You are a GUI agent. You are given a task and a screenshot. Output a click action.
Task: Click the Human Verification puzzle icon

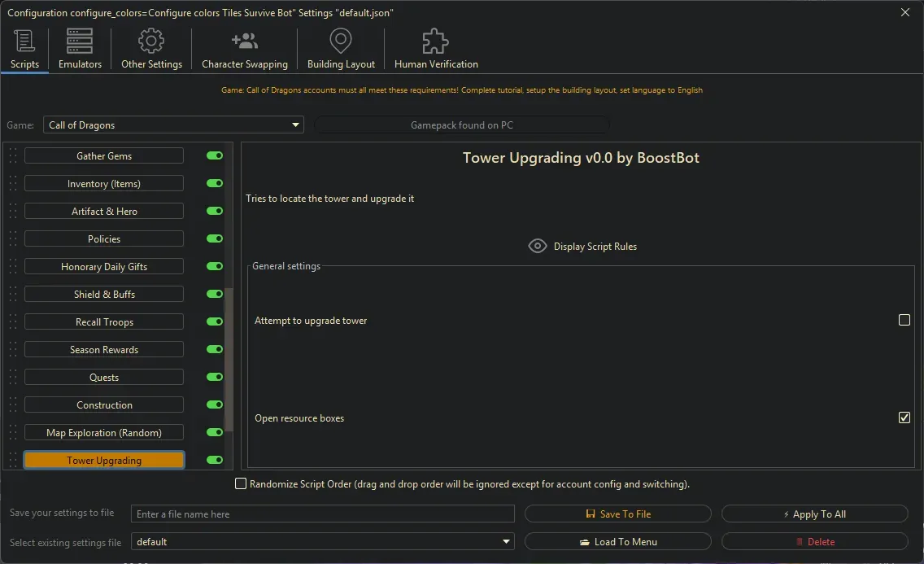(x=434, y=39)
